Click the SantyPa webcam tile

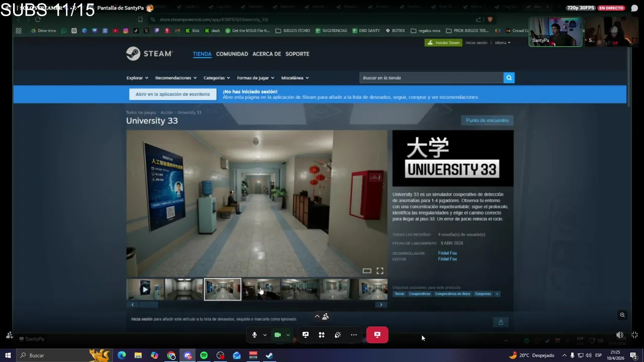[555, 32]
